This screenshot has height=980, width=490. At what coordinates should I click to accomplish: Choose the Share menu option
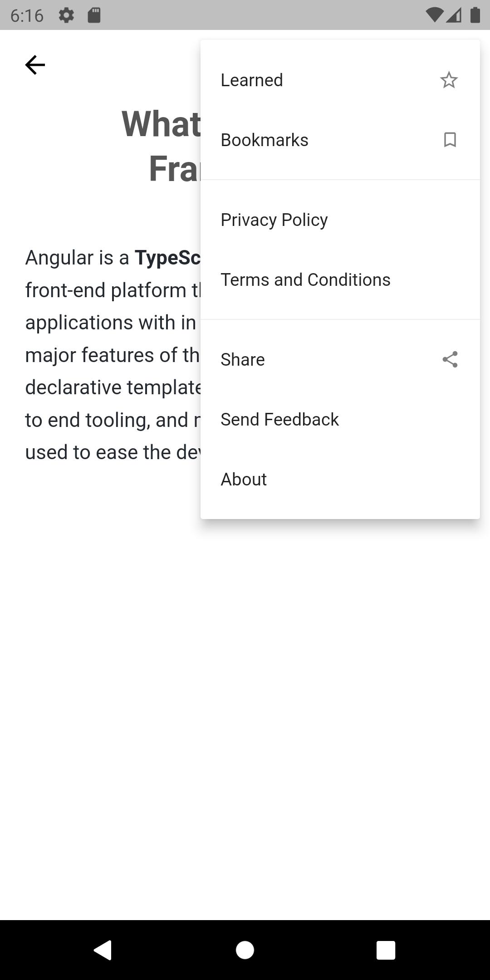(x=340, y=359)
